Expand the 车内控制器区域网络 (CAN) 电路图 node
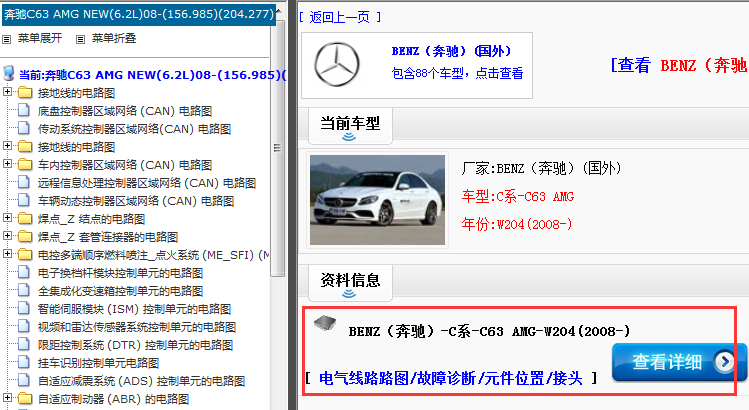Viewport: 749px width, 410px height. [7, 163]
